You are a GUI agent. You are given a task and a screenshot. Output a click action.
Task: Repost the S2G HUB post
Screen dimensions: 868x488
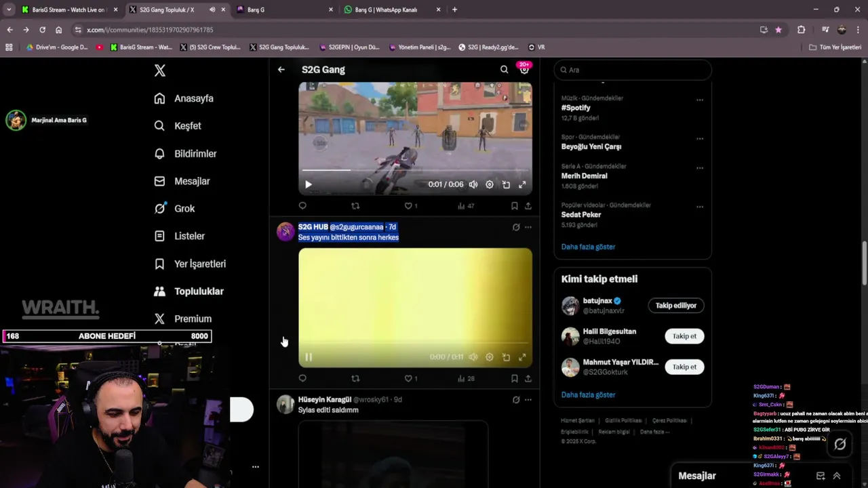[x=355, y=378]
